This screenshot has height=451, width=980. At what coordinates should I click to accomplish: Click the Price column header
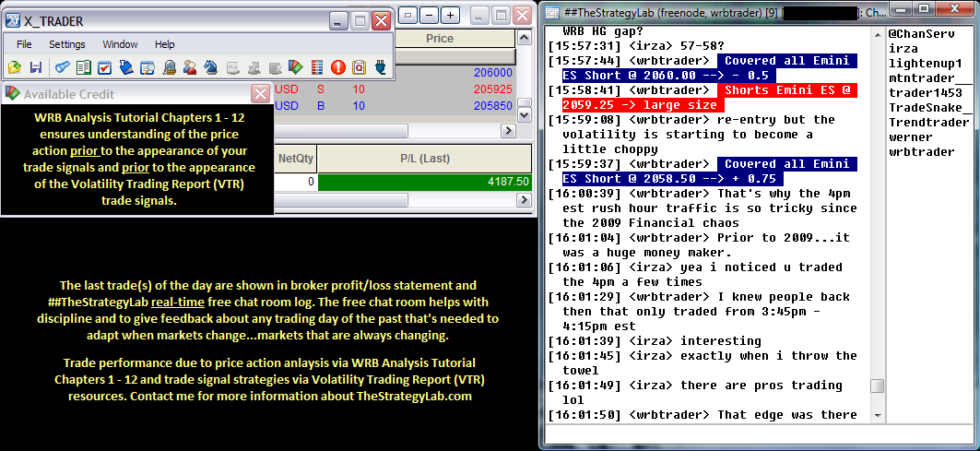click(440, 39)
